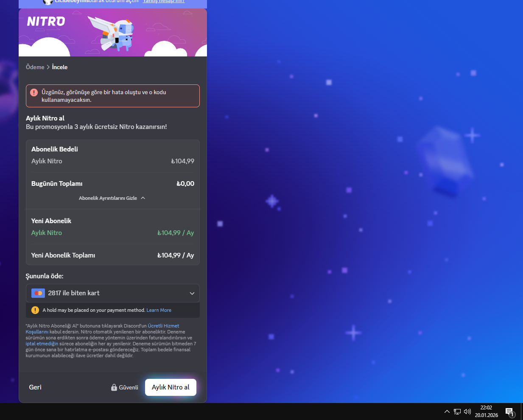Image resolution: width=523 pixels, height=420 pixels.
Task: Click the gray ₺104,99 subscription price
Action: coord(183,161)
